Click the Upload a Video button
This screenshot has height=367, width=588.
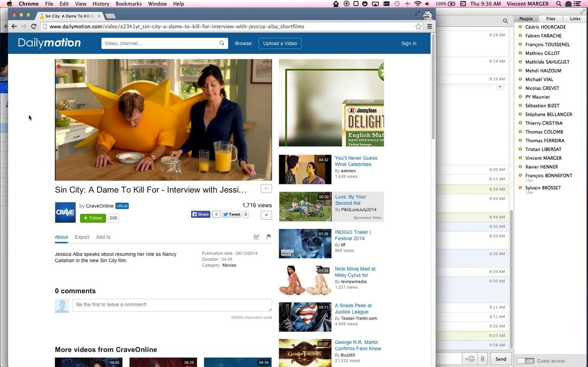[280, 43]
